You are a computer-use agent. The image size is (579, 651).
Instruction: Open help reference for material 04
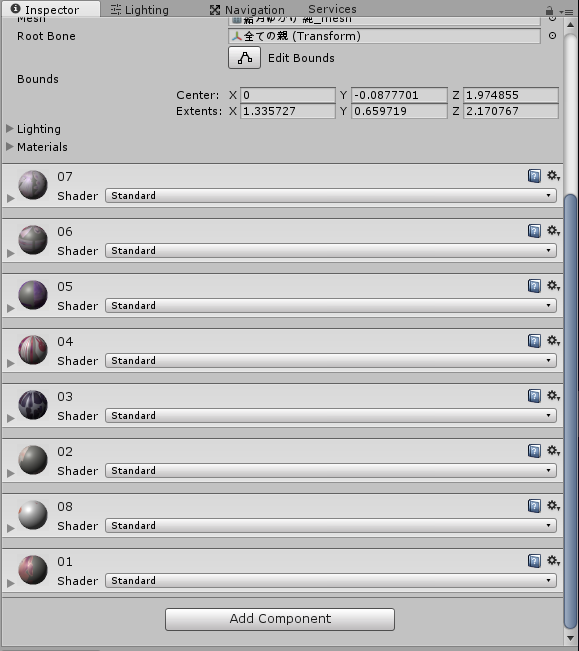[x=534, y=341]
